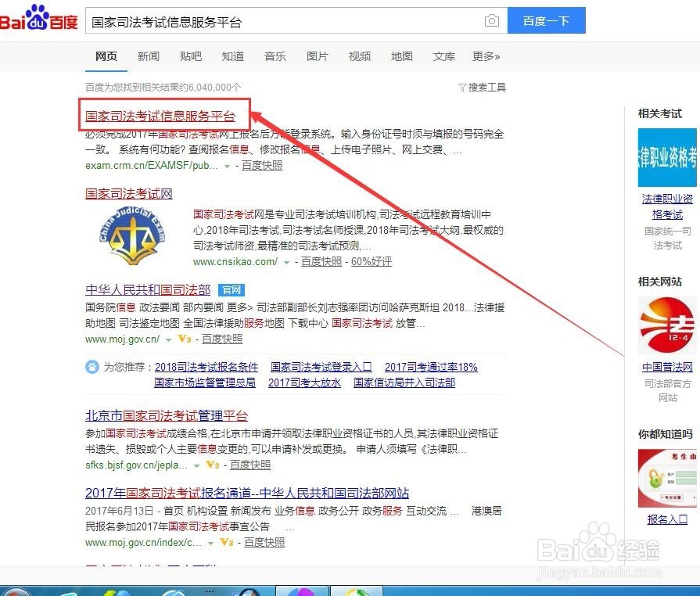The image size is (700, 596).
Task: Open 百度快照 for www.moj.gov.cn/index result
Action: 264,543
